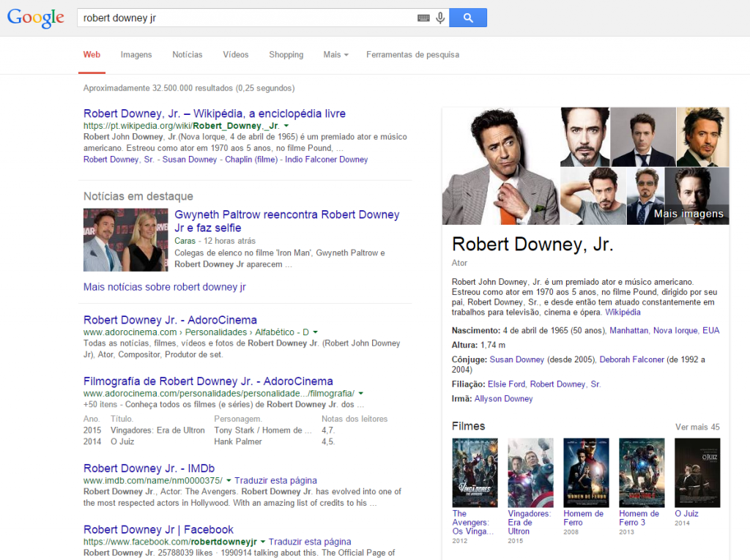The image size is (750, 560).
Task: Open the O Juiz movie poster
Action: click(697, 473)
